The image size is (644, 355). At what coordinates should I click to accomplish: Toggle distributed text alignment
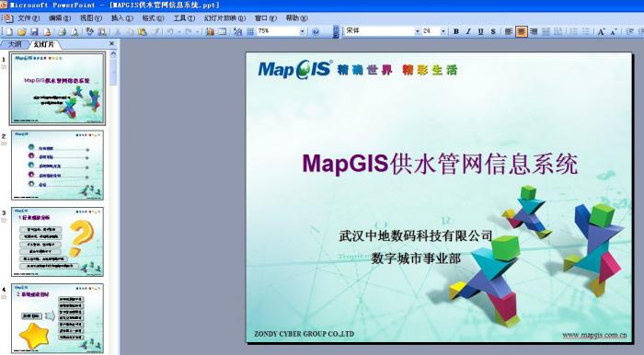coord(546,31)
